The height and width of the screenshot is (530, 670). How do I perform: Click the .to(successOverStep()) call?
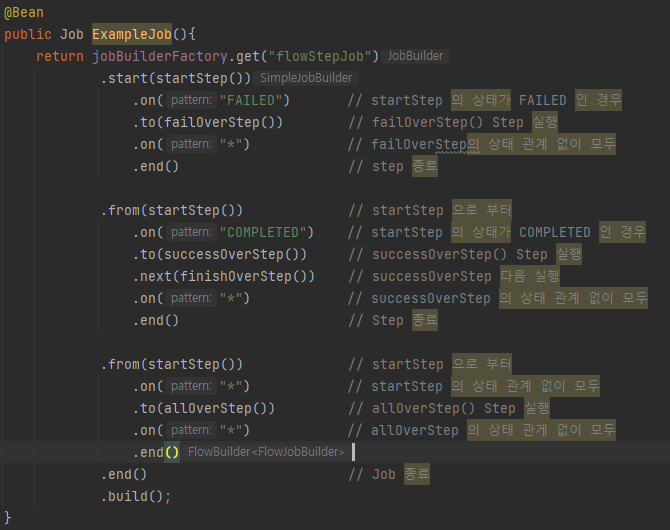(220, 254)
